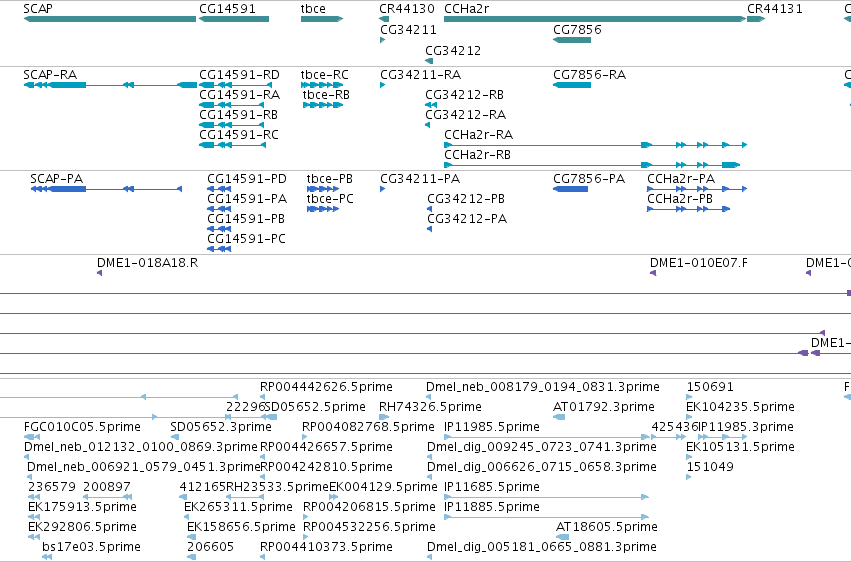Image resolution: width=851 pixels, height=562 pixels.
Task: Select the tbce gene label
Action: (313, 9)
